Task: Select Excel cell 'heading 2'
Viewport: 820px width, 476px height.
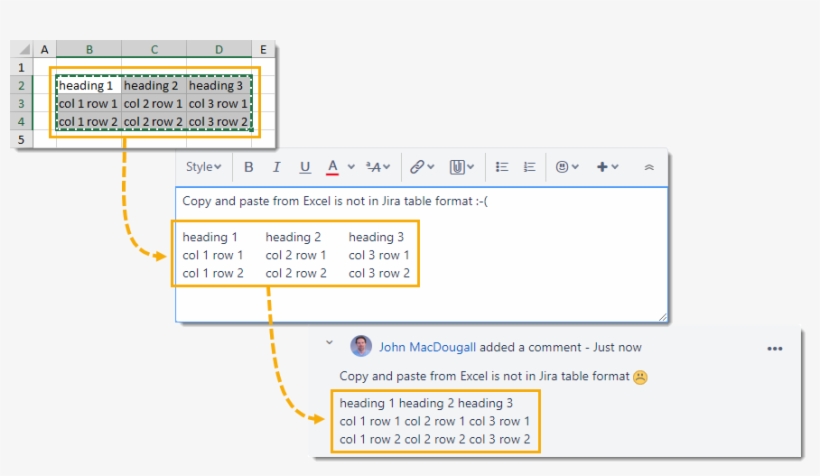Action: point(154,86)
